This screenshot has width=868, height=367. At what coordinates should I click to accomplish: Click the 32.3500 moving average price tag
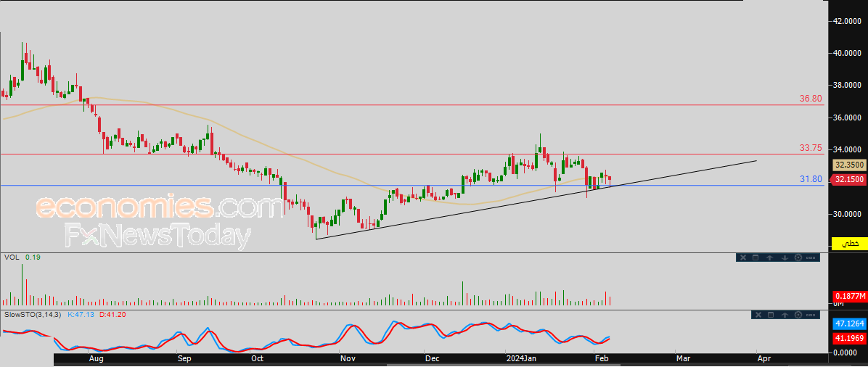pos(849,165)
